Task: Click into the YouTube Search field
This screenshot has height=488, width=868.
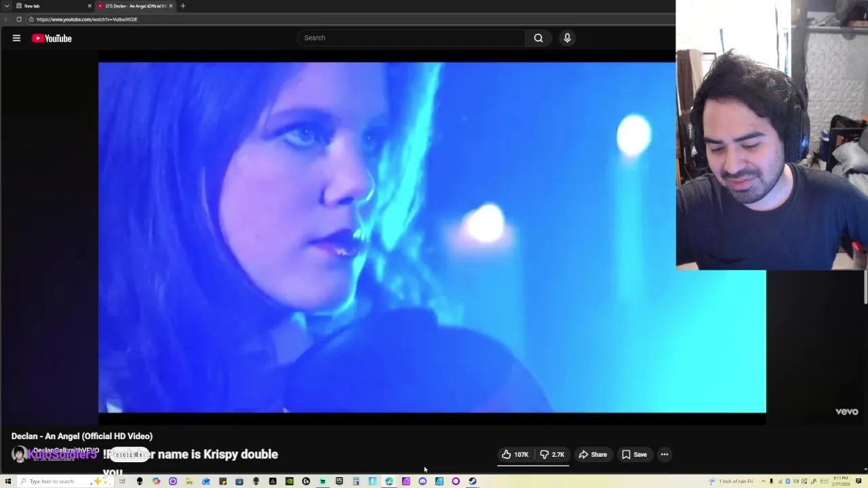Action: pos(411,38)
